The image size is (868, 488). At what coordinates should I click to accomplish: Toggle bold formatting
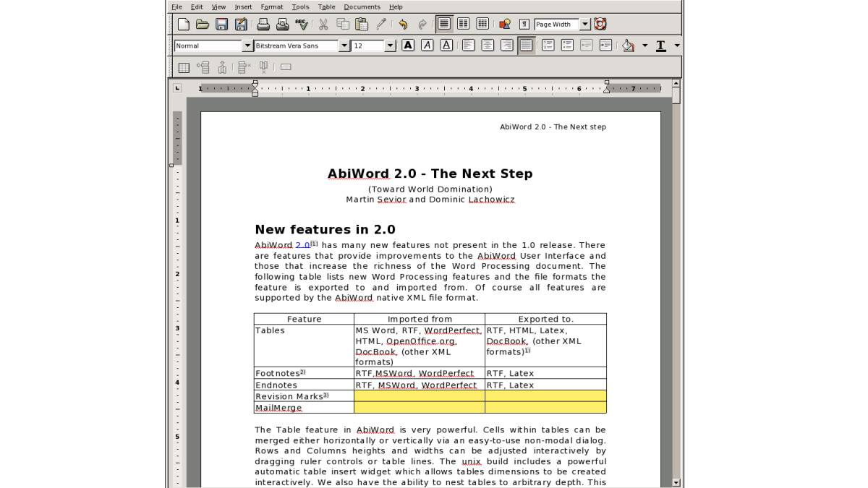pyautogui.click(x=408, y=46)
